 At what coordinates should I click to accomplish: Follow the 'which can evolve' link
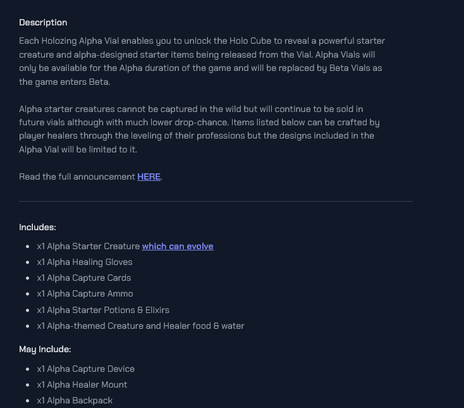coord(178,246)
